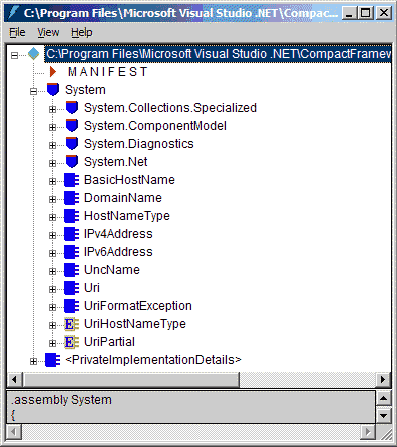397x447 pixels.
Task: Click the root assembly diamond icon
Action: point(34,54)
